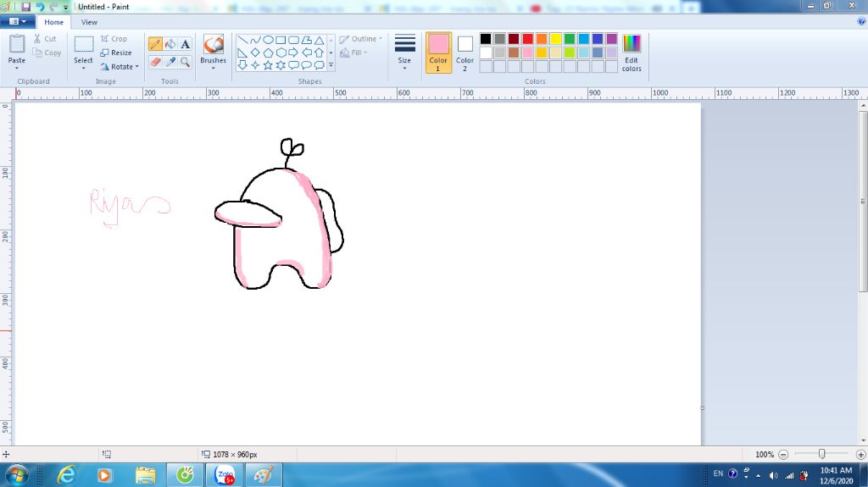This screenshot has width=868, height=487.
Task: Choose the Pentagon shape
Action: [x=268, y=53]
